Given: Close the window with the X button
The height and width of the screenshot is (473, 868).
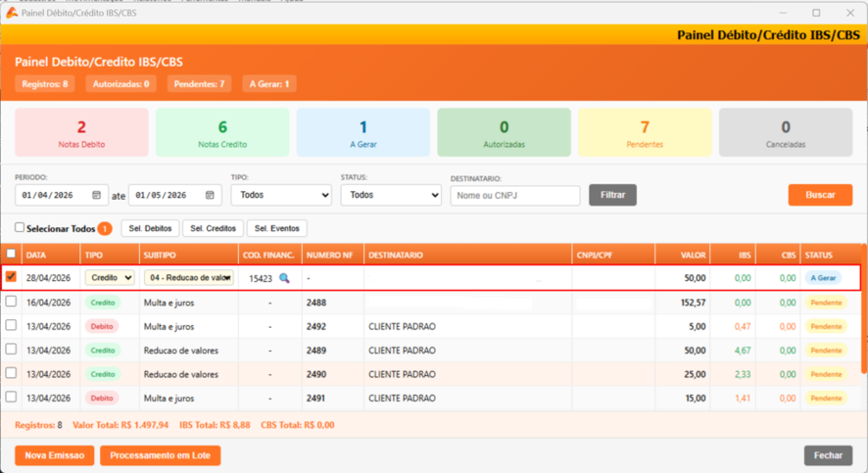Looking at the screenshot, I should [850, 13].
